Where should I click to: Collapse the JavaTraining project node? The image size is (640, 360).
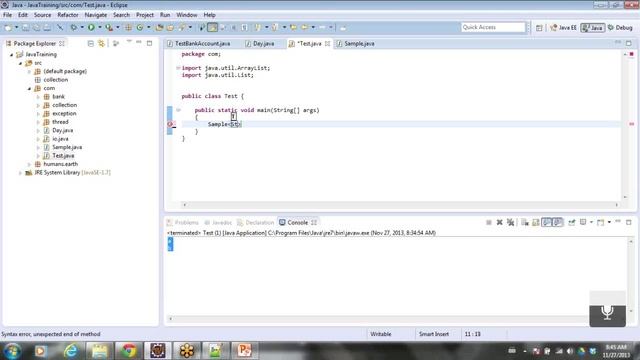(12, 54)
